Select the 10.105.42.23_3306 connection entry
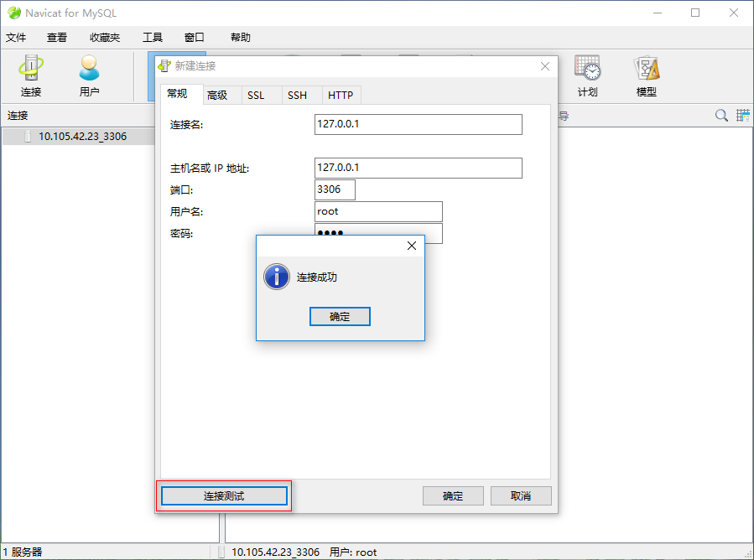This screenshot has width=754, height=560. tap(80, 135)
